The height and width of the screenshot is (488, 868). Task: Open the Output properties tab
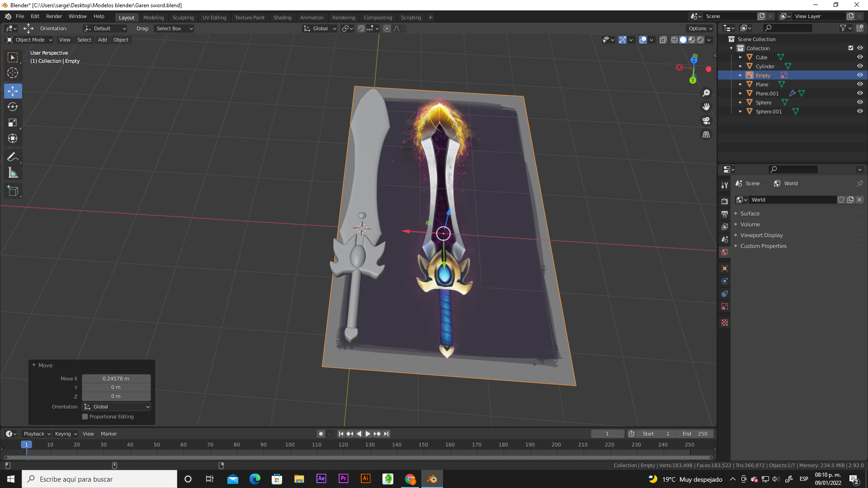pos(725,214)
